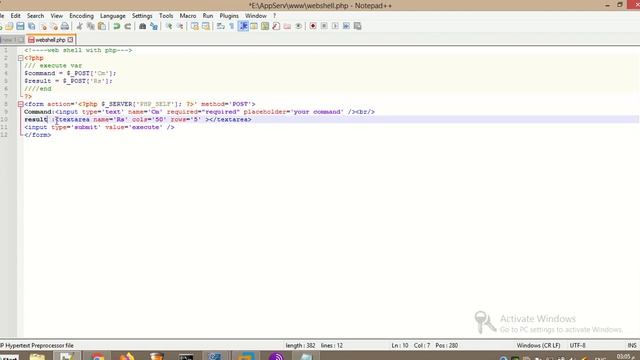Toggle Synchronize Horizontal Scrolling icon

click(206, 26)
